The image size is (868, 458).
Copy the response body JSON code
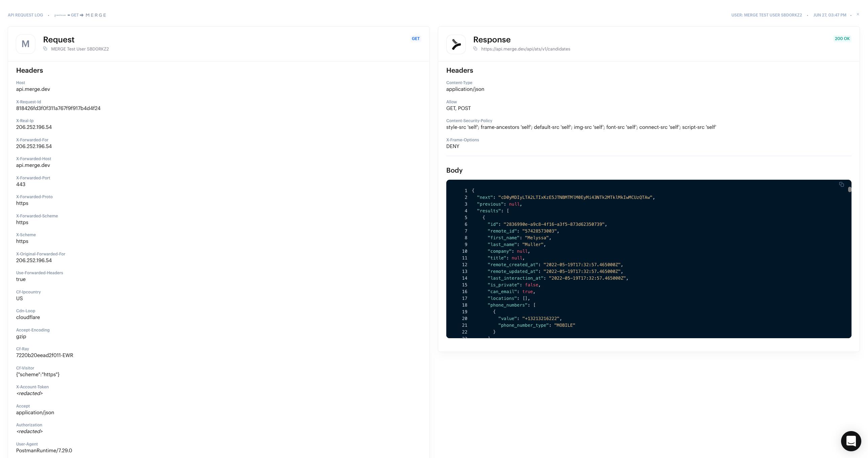[841, 184]
